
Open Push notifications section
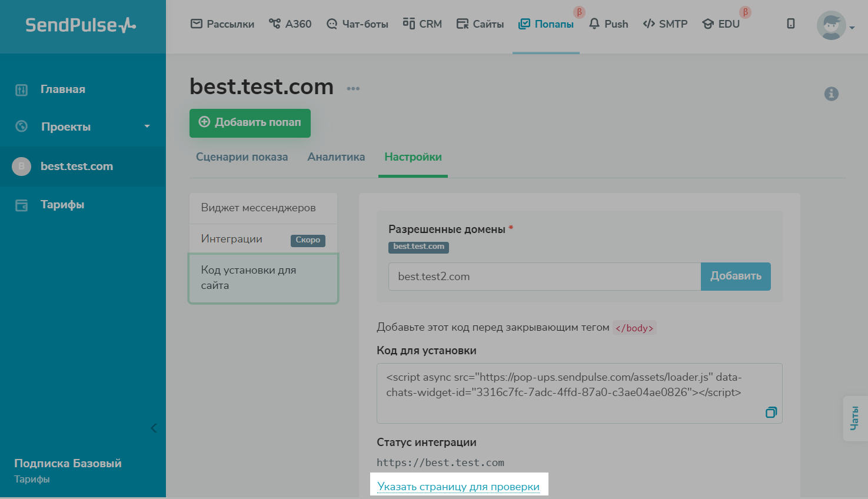(x=608, y=24)
